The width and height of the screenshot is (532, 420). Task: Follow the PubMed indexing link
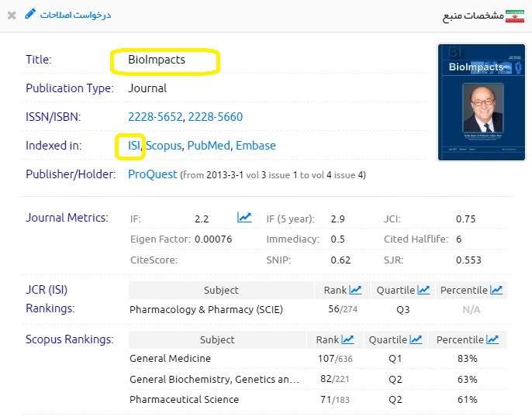[x=208, y=146]
